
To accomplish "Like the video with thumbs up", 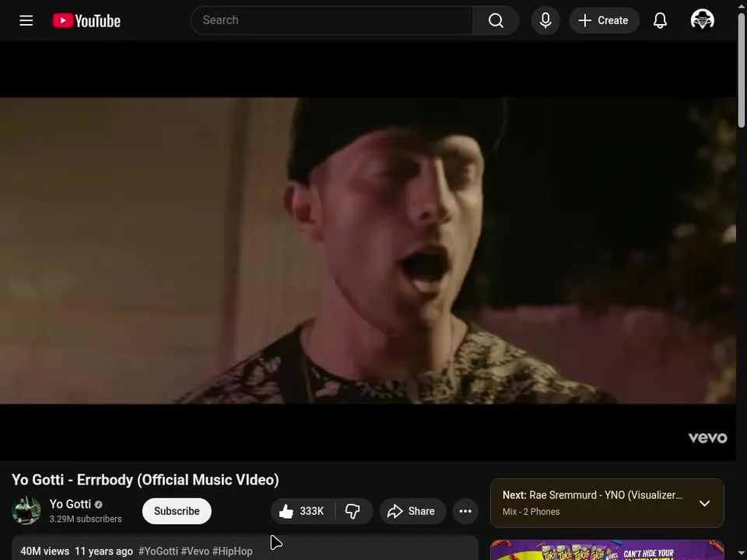I will click(303, 511).
